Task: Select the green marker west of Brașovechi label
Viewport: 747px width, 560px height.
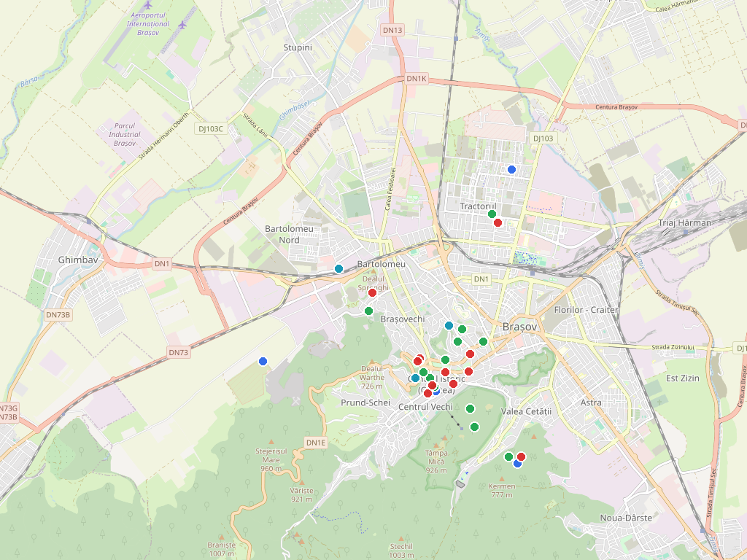Action: click(x=368, y=311)
